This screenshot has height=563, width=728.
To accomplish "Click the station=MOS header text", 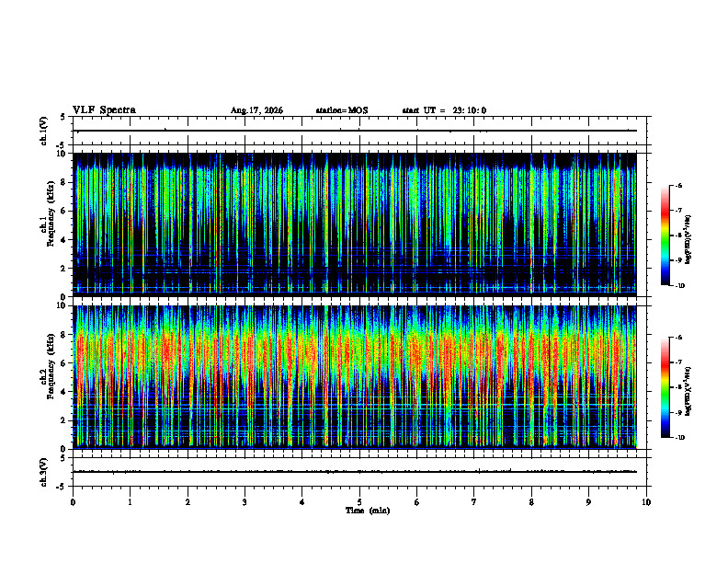I will point(342,110).
